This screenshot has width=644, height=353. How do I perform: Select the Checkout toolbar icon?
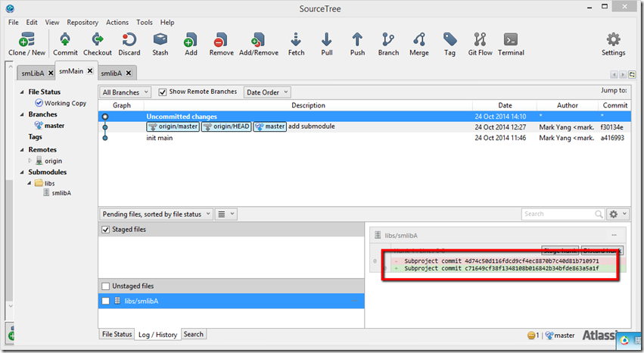tap(98, 44)
